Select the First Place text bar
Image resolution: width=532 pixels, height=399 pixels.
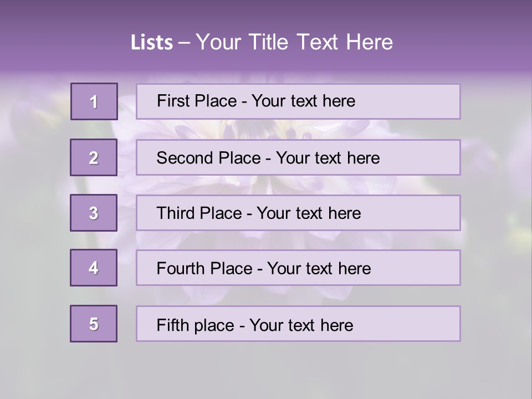coord(298,101)
